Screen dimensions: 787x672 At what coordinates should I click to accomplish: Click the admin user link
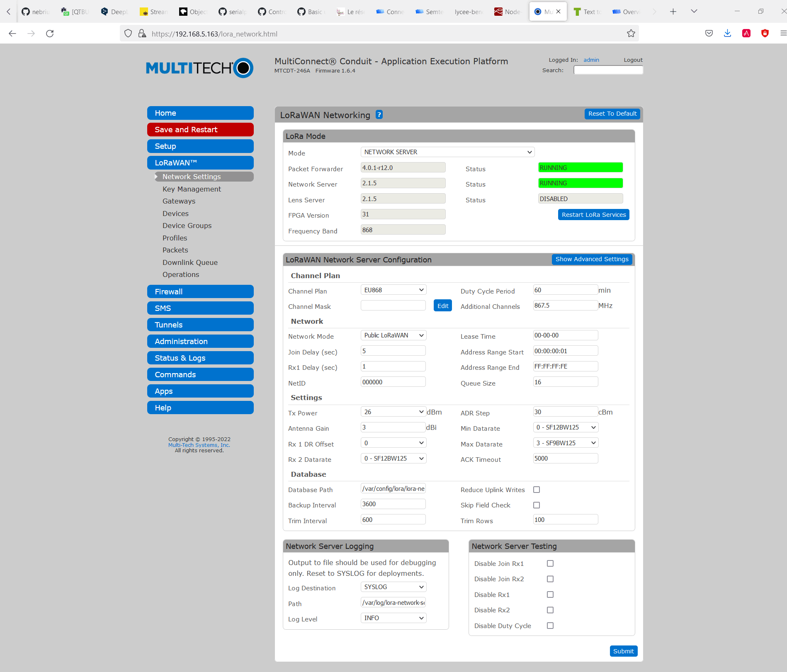tap(591, 60)
